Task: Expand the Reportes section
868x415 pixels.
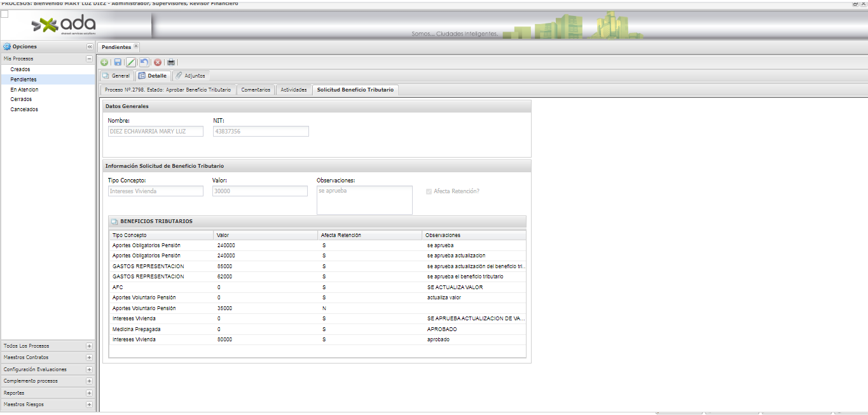Action: coord(89,393)
